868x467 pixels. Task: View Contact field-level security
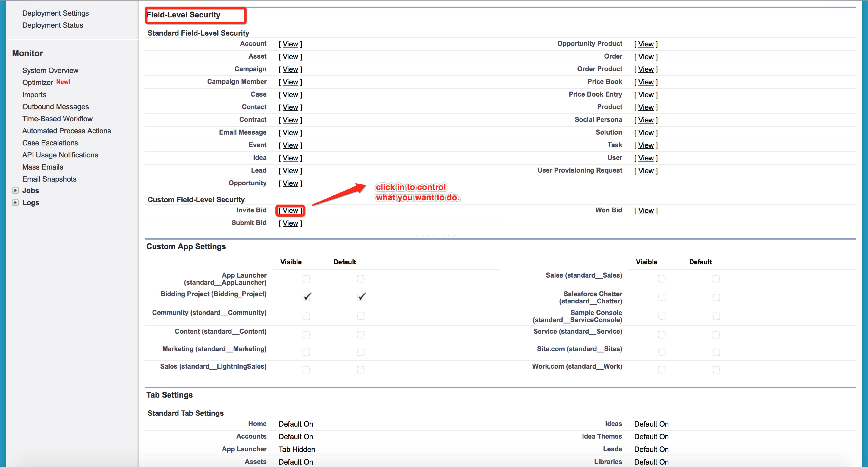(x=290, y=107)
